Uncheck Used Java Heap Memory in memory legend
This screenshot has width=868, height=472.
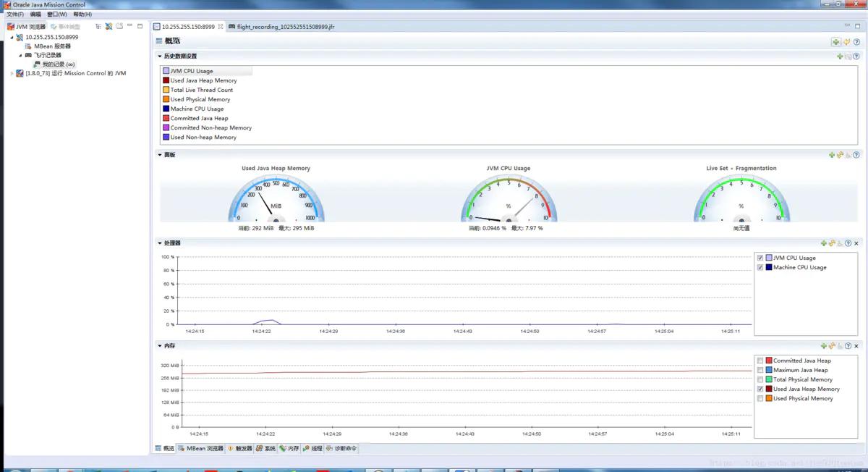(x=759, y=389)
